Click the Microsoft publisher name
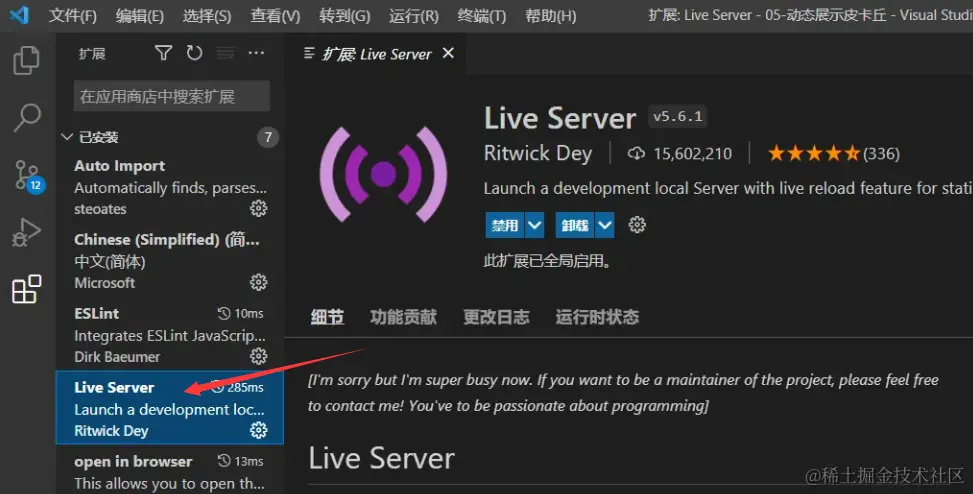973x494 pixels. coord(105,283)
